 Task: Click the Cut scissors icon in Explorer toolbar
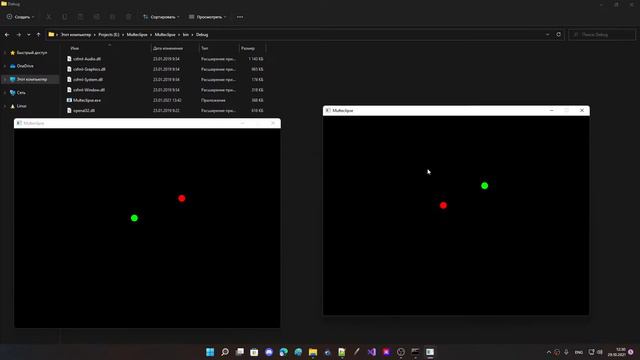pyautogui.click(x=49, y=17)
